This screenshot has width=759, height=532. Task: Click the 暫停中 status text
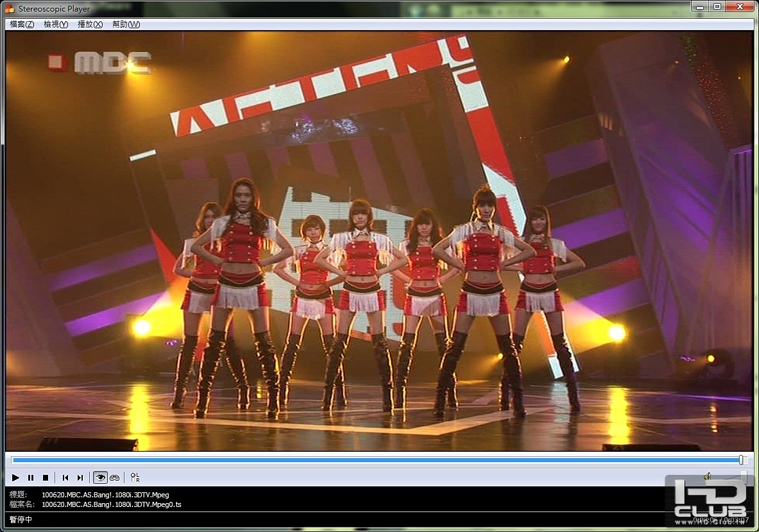point(21,519)
